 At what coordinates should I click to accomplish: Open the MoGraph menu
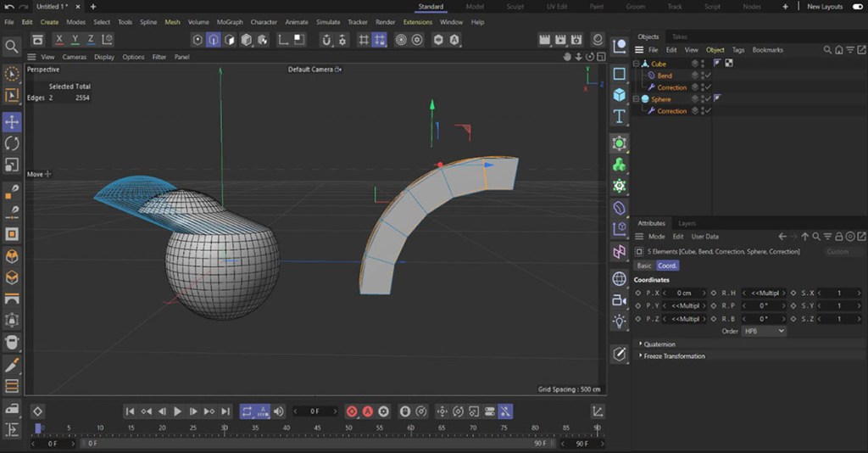coord(231,22)
